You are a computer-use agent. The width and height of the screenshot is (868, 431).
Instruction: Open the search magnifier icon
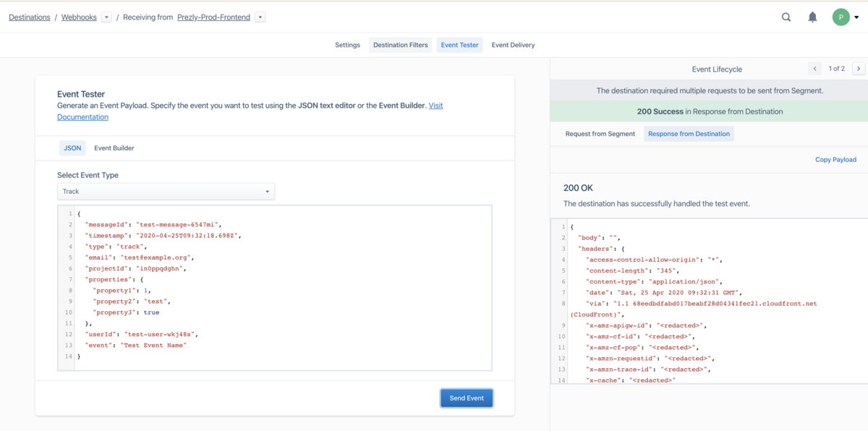pos(786,17)
